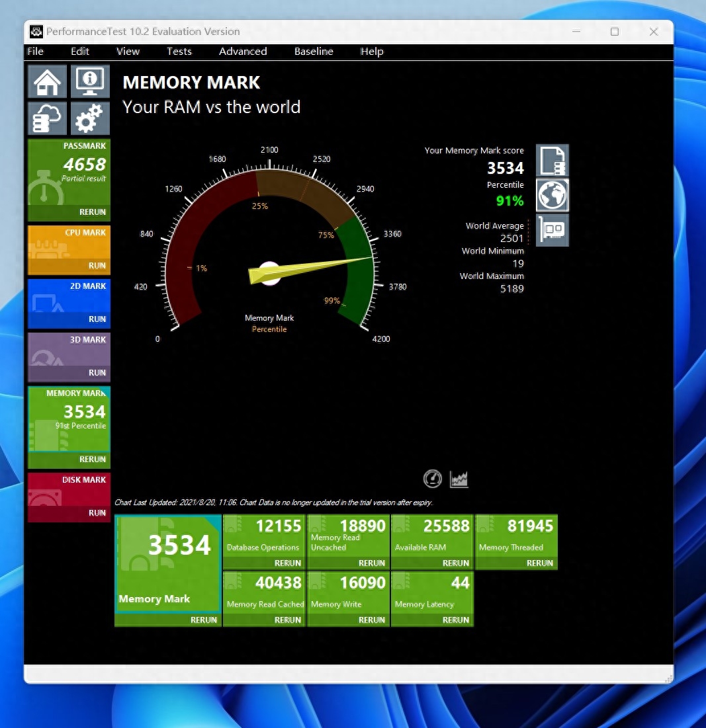Select the Database Operations 12155 tile
The height and width of the screenshot is (728, 706).
tap(264, 536)
